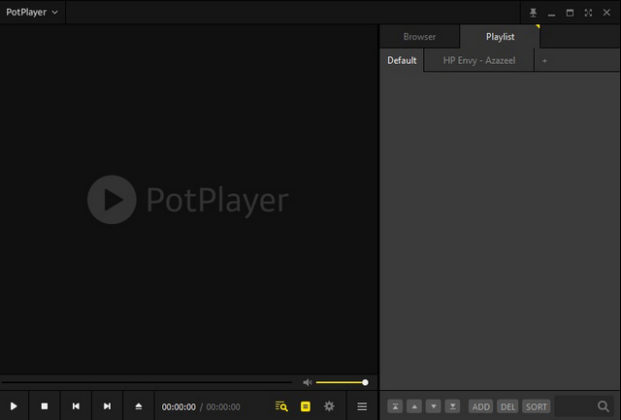Click the seek bar timeline
Screen dimensions: 621x420
click(147, 382)
